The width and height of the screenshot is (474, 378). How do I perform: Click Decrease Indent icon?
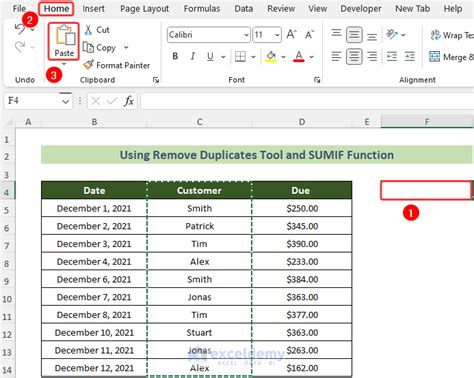click(x=392, y=57)
